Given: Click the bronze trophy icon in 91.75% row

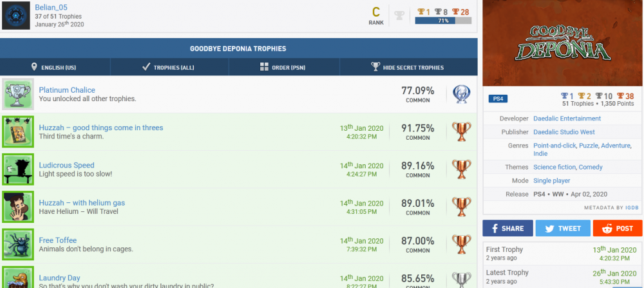Looking at the screenshot, I should coord(462,132).
